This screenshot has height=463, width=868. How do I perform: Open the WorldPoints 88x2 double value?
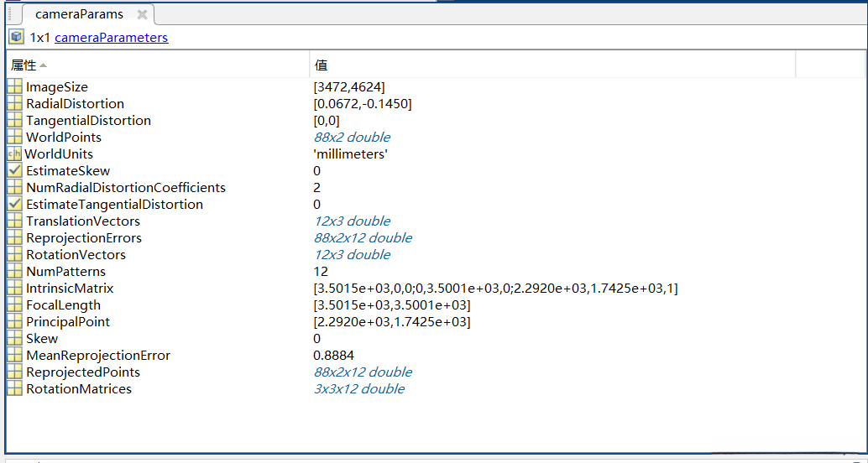pyautogui.click(x=351, y=138)
